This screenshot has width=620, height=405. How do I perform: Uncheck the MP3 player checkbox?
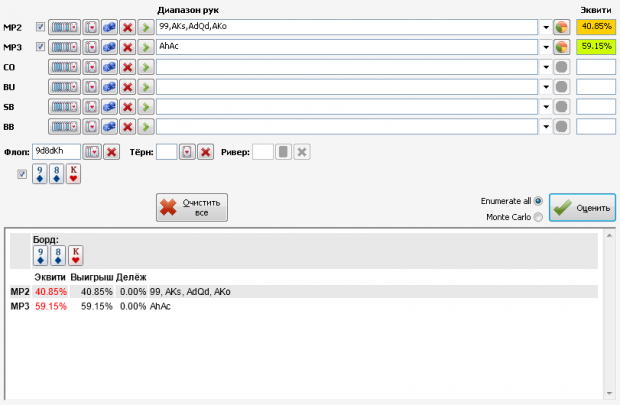click(x=40, y=47)
